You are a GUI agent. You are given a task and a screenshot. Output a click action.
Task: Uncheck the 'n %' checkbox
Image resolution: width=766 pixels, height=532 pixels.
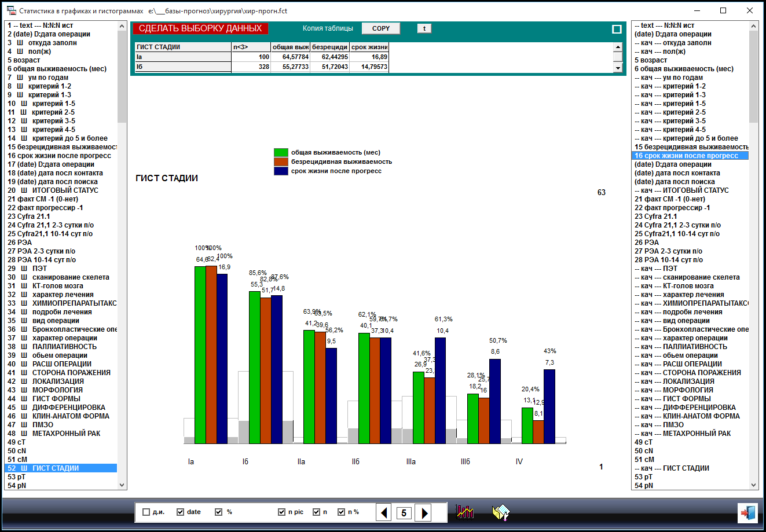pyautogui.click(x=341, y=512)
